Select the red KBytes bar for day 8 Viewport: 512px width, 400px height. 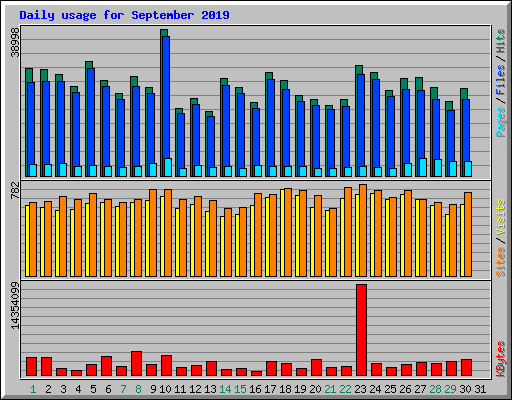pos(136,363)
